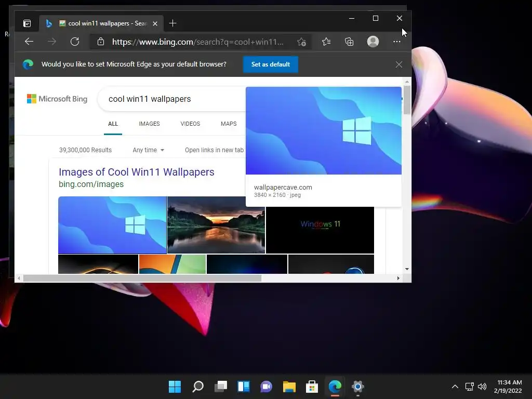Screen dimensions: 532x399
Task: Maximize the Edge browser window
Action: pyautogui.click(x=376, y=18)
